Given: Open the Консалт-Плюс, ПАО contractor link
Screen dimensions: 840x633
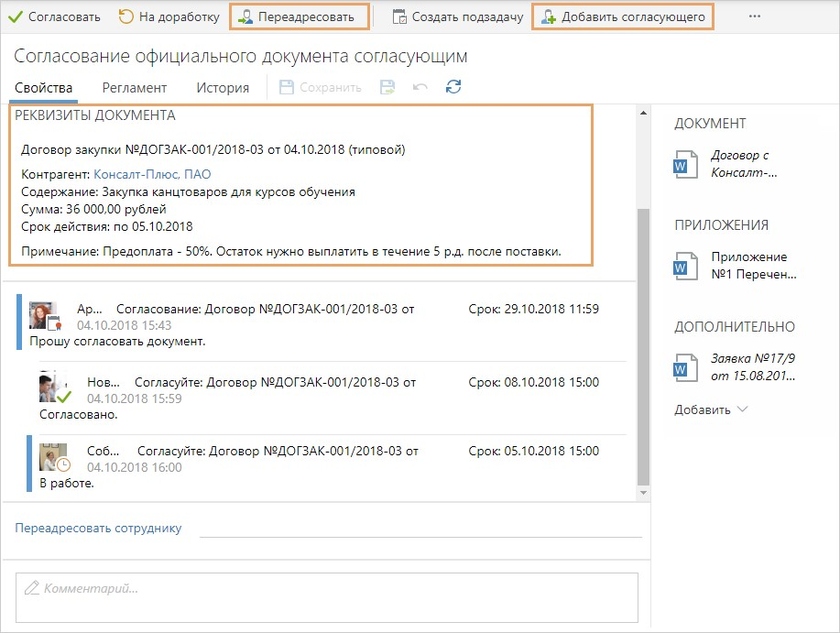Looking at the screenshot, I should (x=152, y=174).
